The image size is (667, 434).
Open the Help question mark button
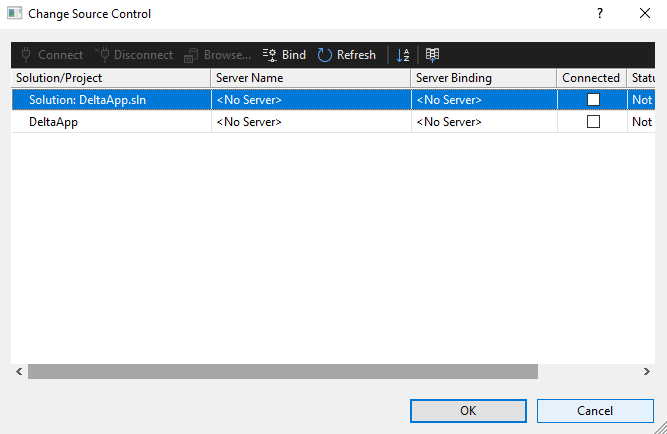pyautogui.click(x=600, y=14)
